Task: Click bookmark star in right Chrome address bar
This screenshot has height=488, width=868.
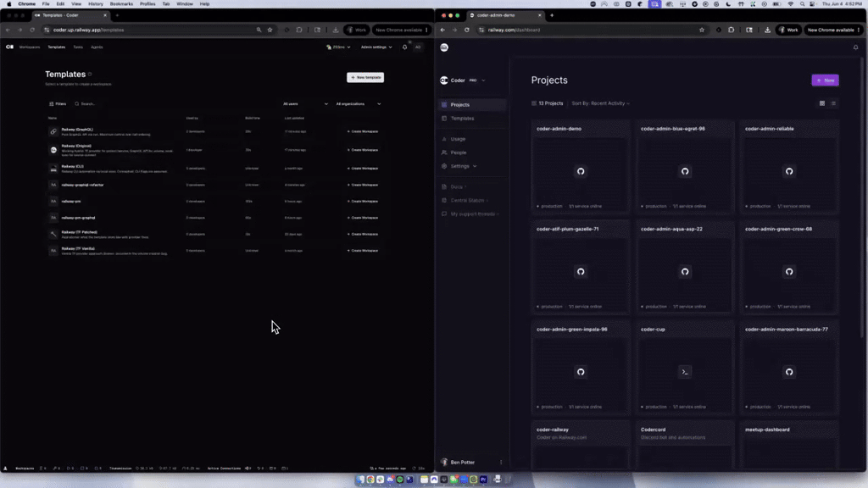Action: click(701, 30)
